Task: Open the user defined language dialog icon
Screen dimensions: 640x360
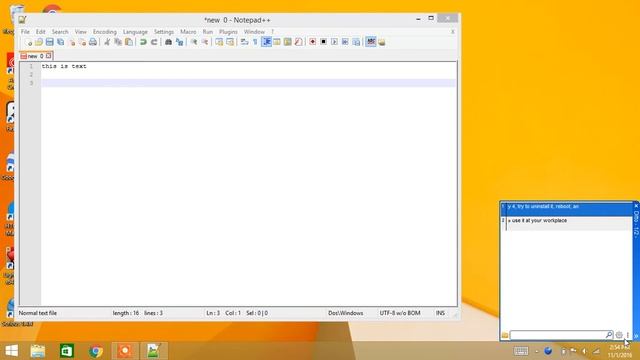Action: (x=277, y=42)
